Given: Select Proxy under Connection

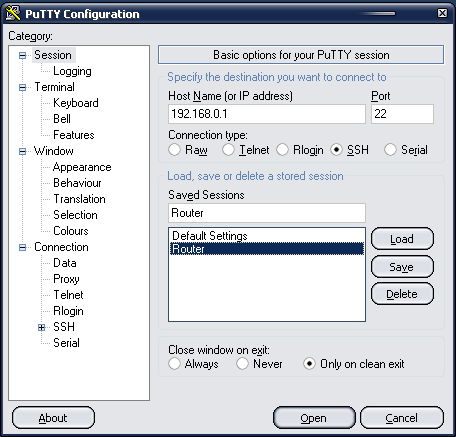Looking at the screenshot, I should point(66,279).
